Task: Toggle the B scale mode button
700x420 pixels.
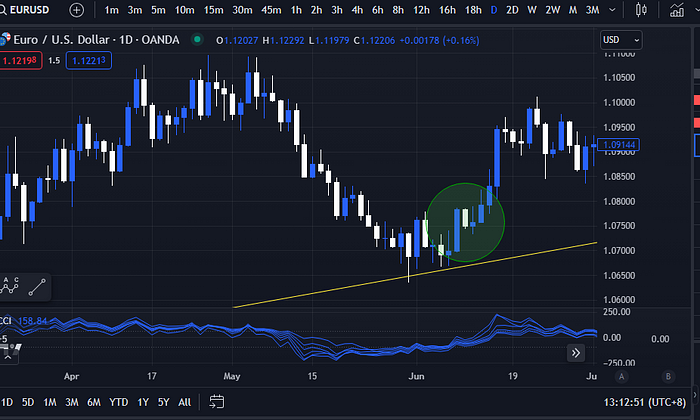Action: click(667, 376)
